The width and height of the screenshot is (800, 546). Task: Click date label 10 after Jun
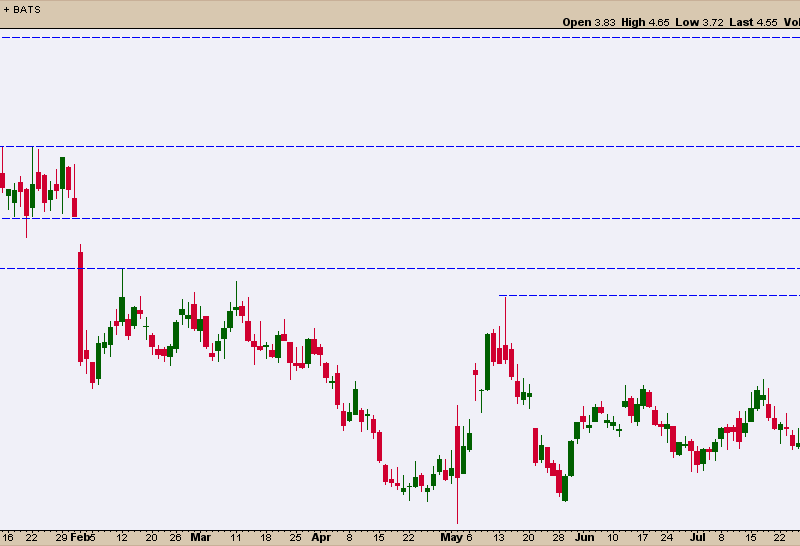(613, 537)
